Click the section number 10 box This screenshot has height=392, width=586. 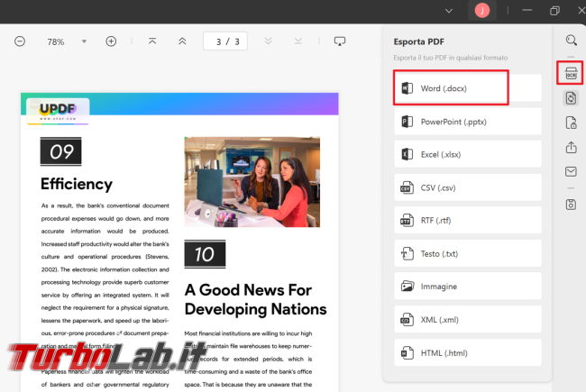[205, 254]
